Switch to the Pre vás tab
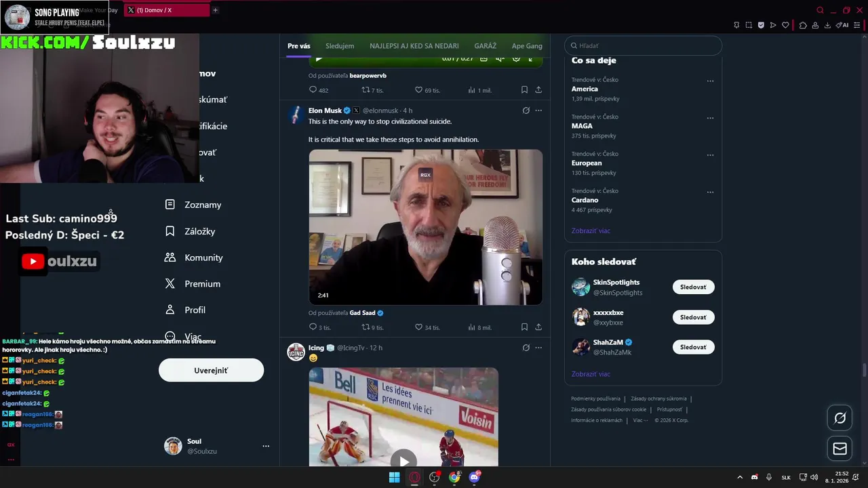Screen dimensions: 868x488 [299, 46]
